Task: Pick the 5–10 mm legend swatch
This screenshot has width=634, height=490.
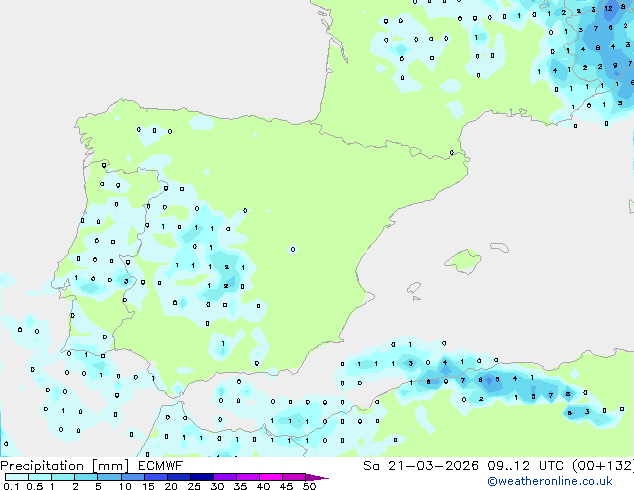Action: tap(109, 477)
